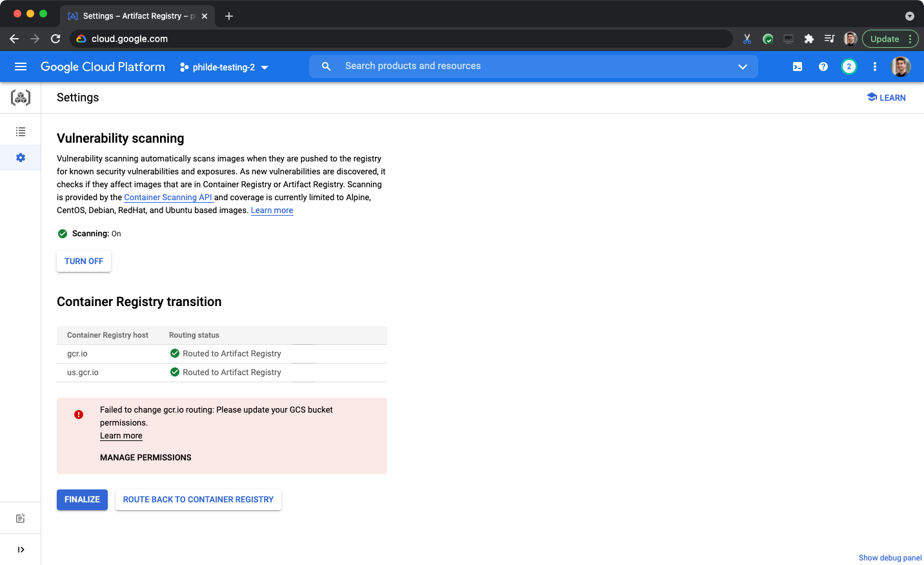Image resolution: width=924 pixels, height=565 pixels.
Task: Open the media control playlist icon
Action: point(830,39)
